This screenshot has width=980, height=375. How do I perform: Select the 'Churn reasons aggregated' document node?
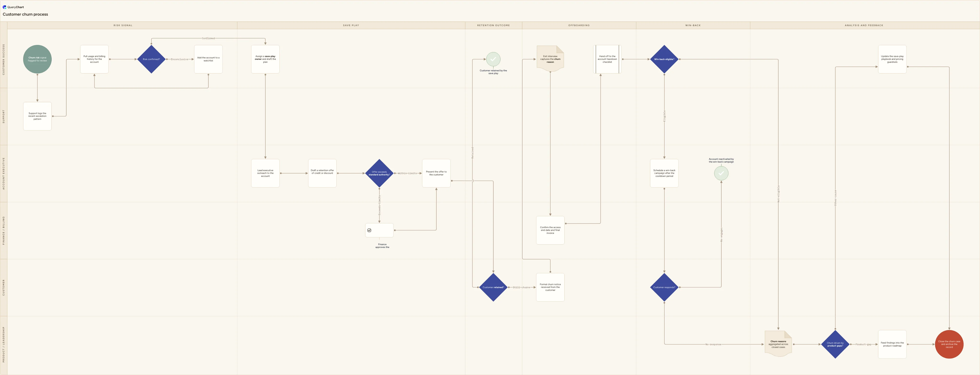pos(778,344)
